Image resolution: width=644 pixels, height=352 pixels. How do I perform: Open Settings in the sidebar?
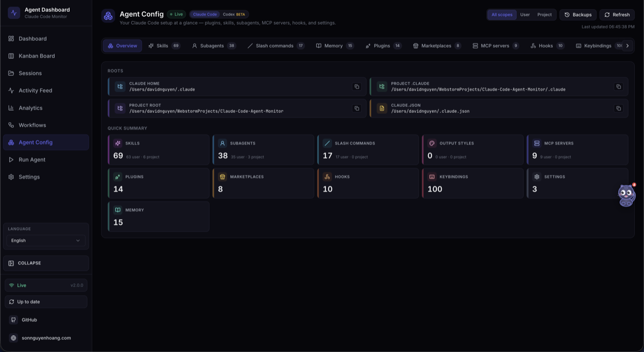(46, 177)
